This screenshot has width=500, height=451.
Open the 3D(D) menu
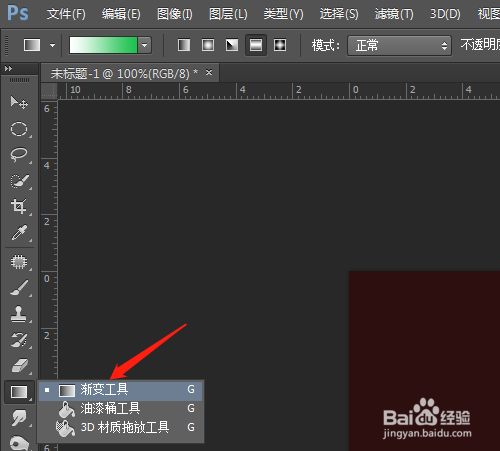[x=445, y=14]
